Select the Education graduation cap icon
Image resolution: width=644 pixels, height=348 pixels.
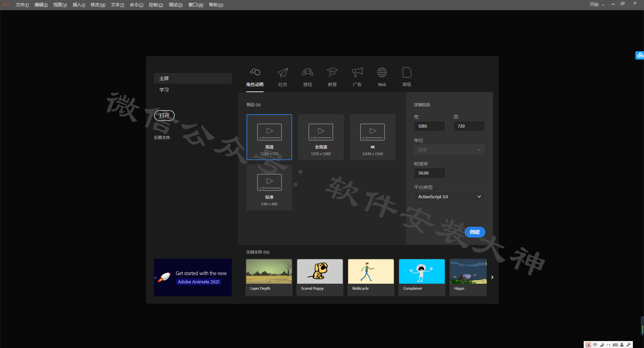(332, 72)
